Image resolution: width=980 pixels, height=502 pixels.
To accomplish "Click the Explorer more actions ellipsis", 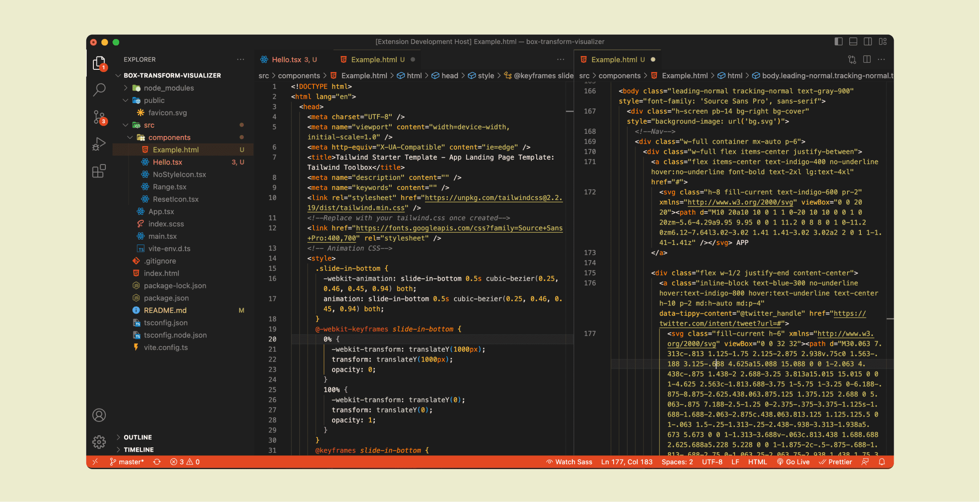I will [x=241, y=59].
